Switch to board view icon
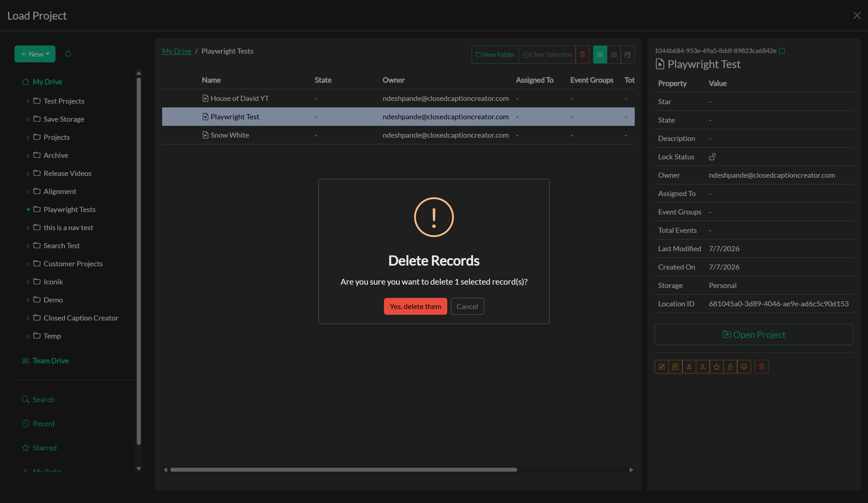This screenshot has height=503, width=868. click(x=627, y=55)
